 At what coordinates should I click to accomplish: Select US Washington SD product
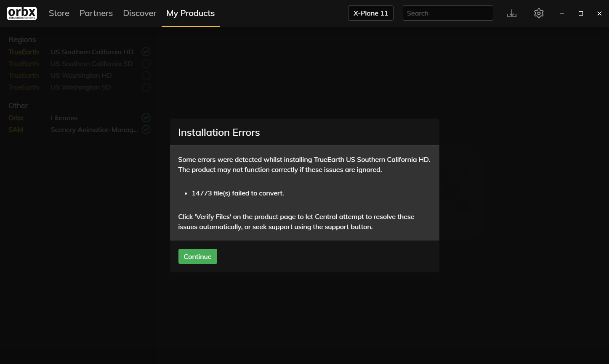click(x=80, y=87)
